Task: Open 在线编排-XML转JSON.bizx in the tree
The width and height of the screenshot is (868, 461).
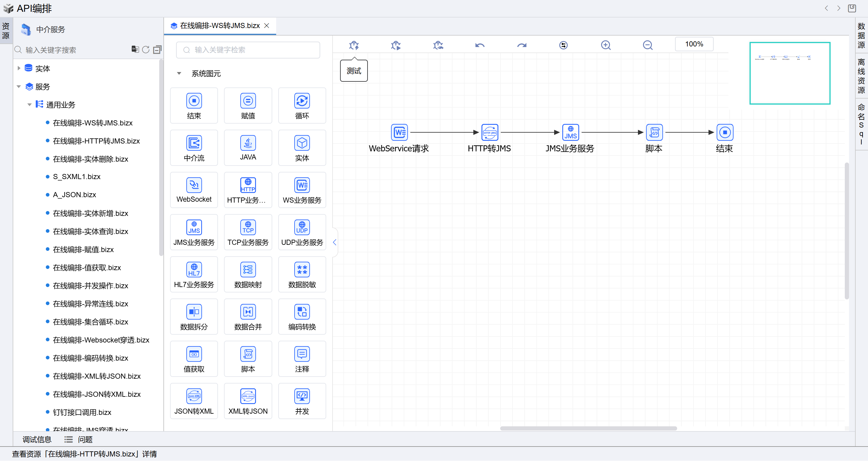Action: click(96, 376)
